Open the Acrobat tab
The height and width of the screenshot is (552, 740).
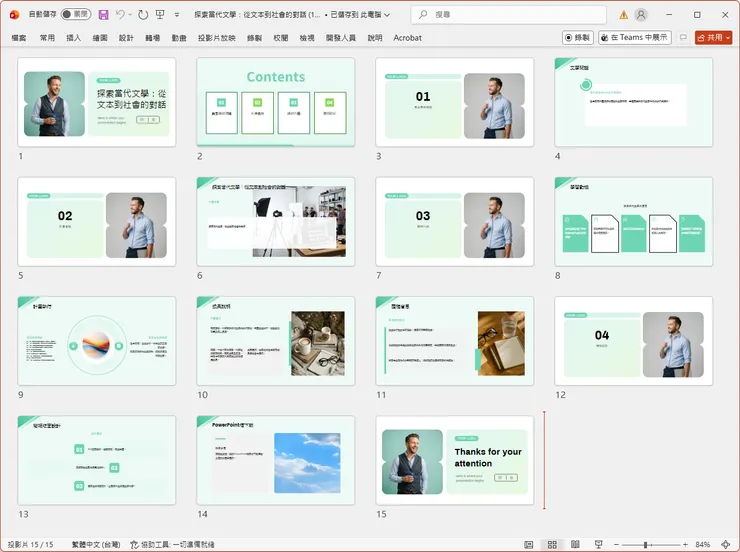(407, 38)
